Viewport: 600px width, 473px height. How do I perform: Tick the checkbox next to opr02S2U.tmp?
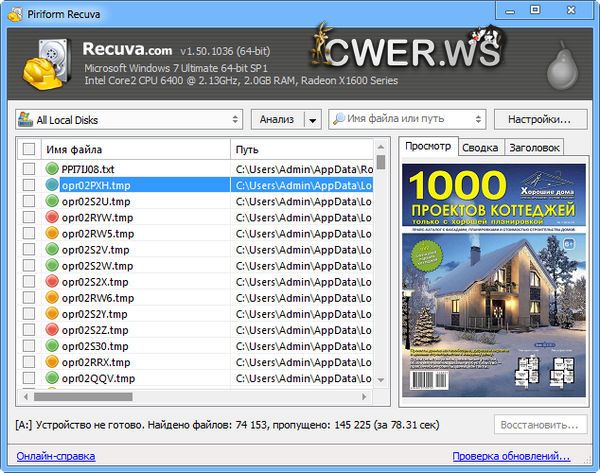pyautogui.click(x=29, y=201)
